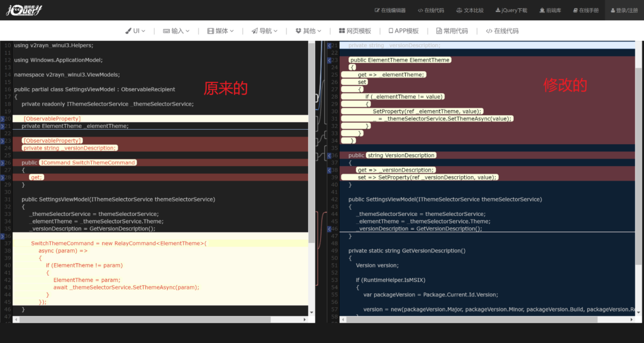Expand the 其他 dropdown menu

[308, 31]
